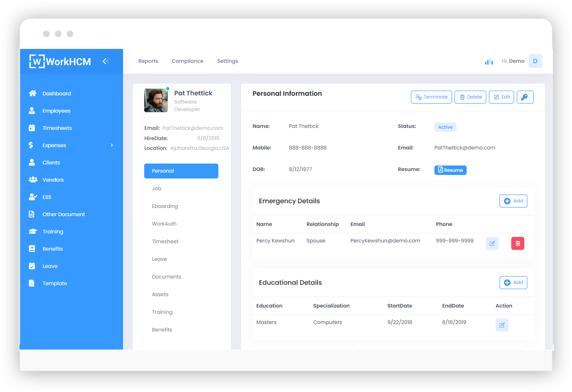Click the Vendors group icon
Image resolution: width=572 pixels, height=392 pixels.
coord(33,179)
